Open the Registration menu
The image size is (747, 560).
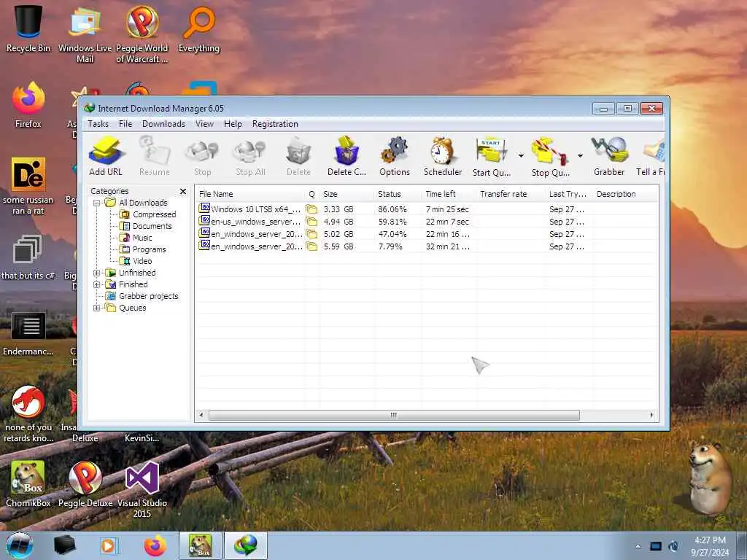click(275, 124)
